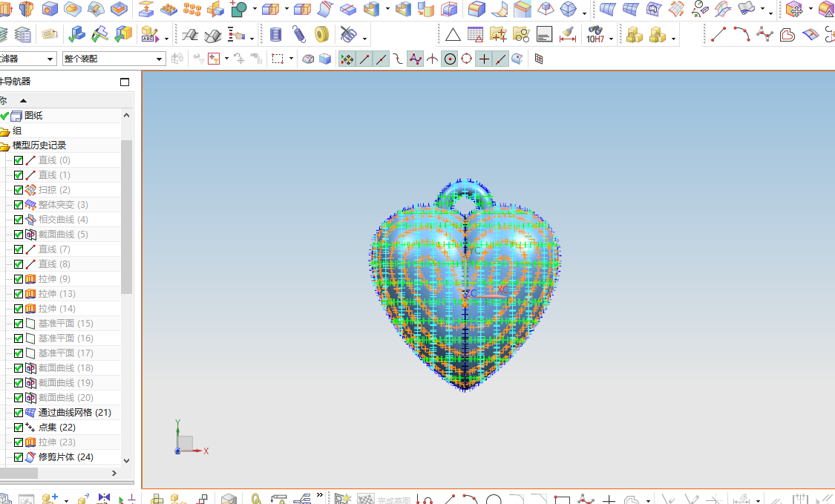Image resolution: width=835 pixels, height=504 pixels.
Task: Open the table with triangle icon
Action: 475,35
